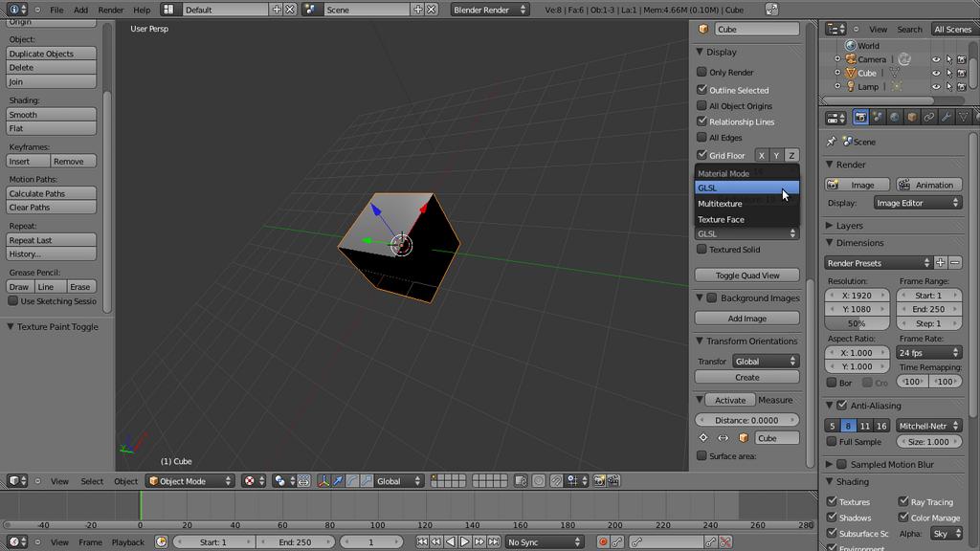Click the Lamp bulb icon in outliner

[851, 87]
